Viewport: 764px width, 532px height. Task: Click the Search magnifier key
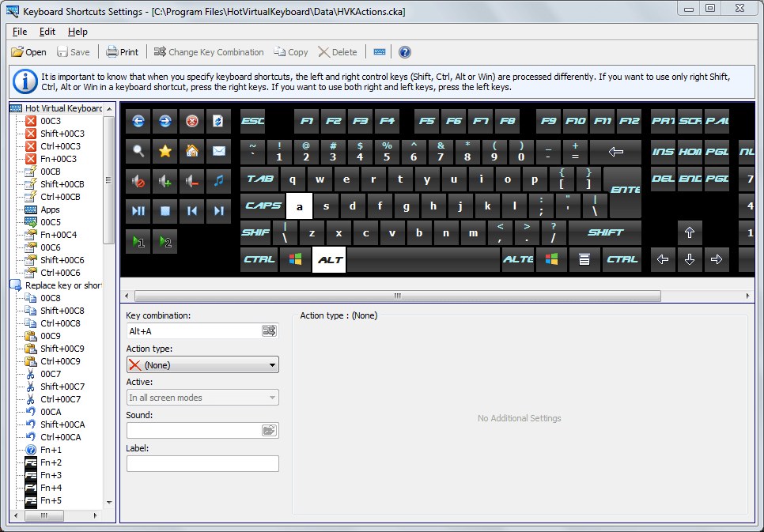pos(138,152)
